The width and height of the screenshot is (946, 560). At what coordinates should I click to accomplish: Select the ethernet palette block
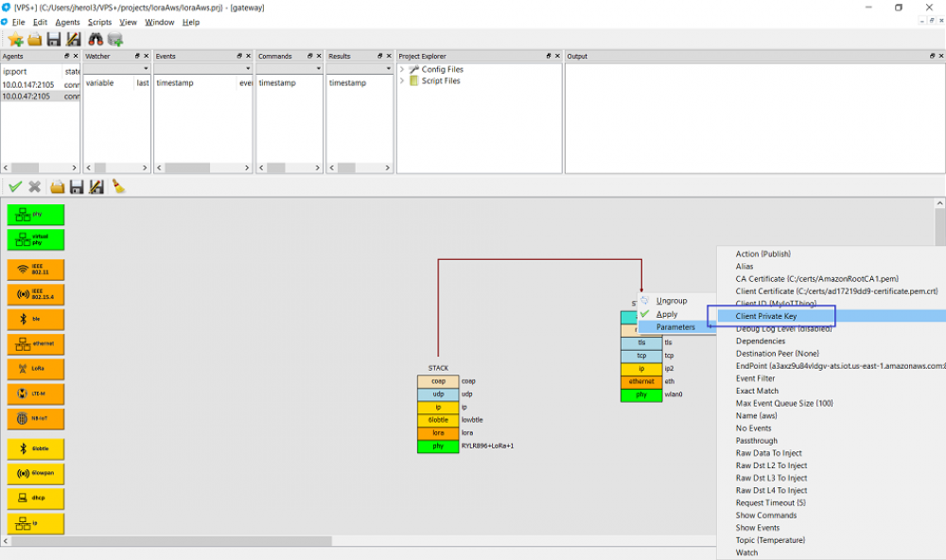pyautogui.click(x=36, y=344)
